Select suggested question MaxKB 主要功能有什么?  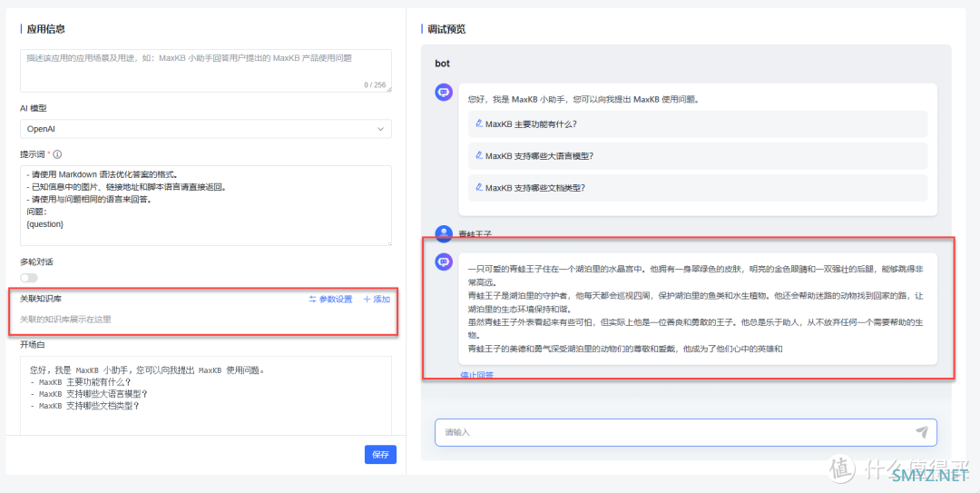pyautogui.click(x=698, y=123)
